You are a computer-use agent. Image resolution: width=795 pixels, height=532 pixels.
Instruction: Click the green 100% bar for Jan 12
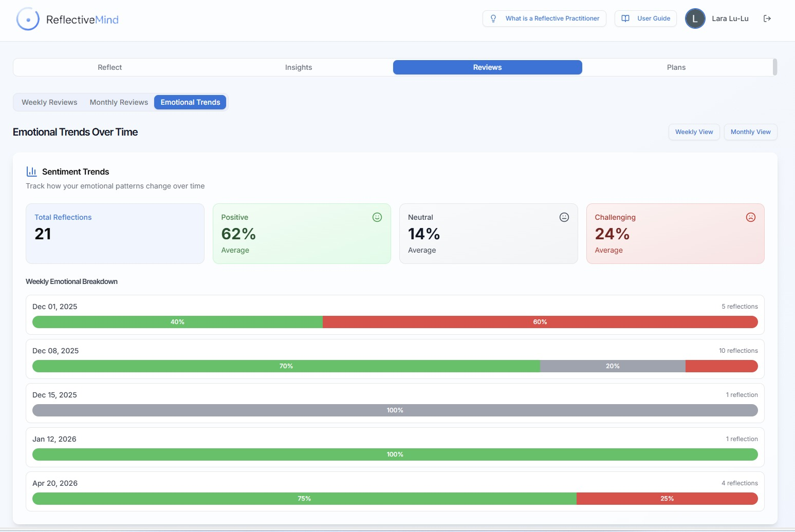[395, 454]
